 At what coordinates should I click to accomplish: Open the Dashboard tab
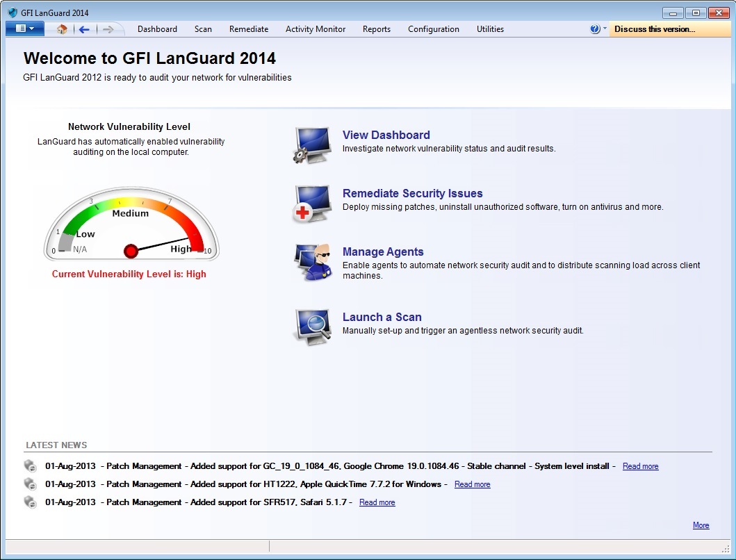[x=157, y=29]
